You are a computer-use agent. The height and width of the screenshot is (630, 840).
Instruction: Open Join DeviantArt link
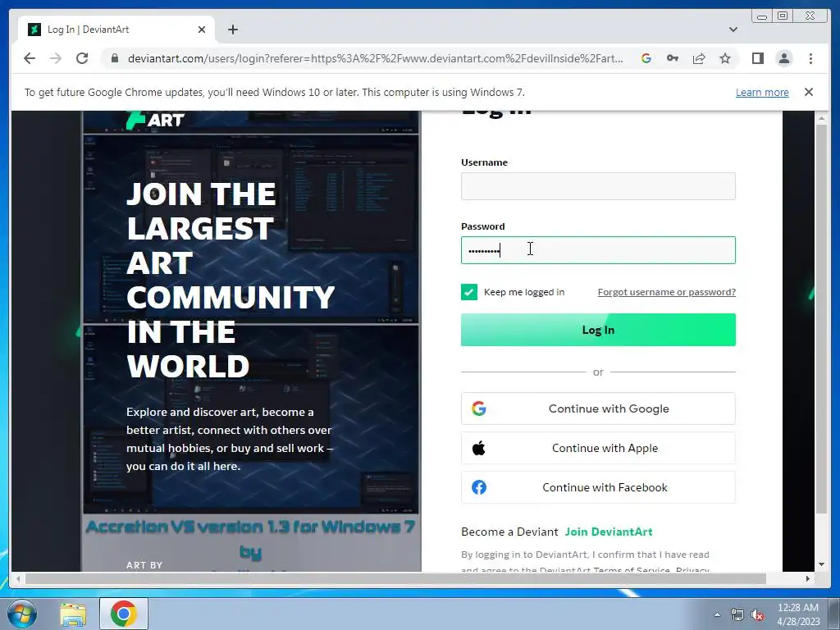tap(609, 532)
